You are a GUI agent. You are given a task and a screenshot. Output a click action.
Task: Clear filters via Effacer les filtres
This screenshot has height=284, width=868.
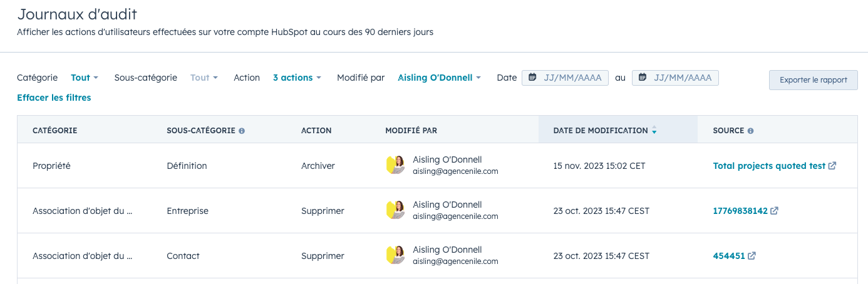[x=54, y=98]
